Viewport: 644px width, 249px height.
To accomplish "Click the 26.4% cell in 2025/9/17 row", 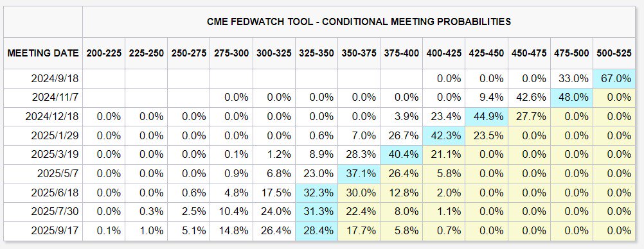I will pos(274,231).
